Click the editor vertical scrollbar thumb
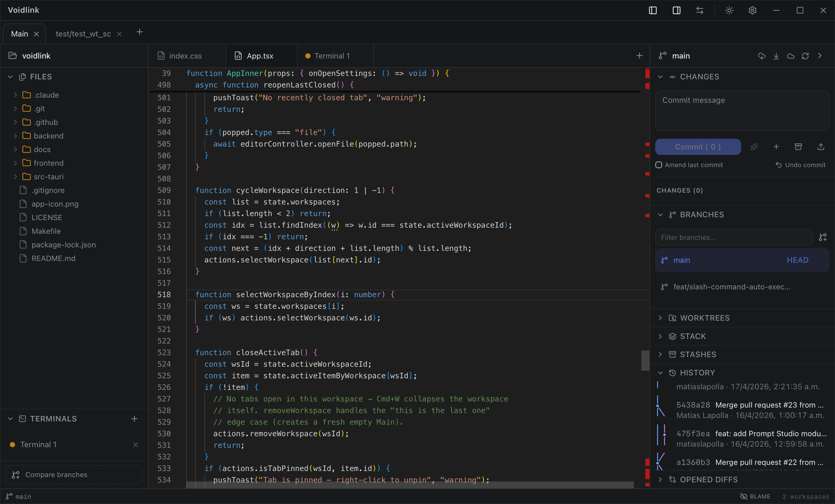835x504 pixels. tap(645, 361)
